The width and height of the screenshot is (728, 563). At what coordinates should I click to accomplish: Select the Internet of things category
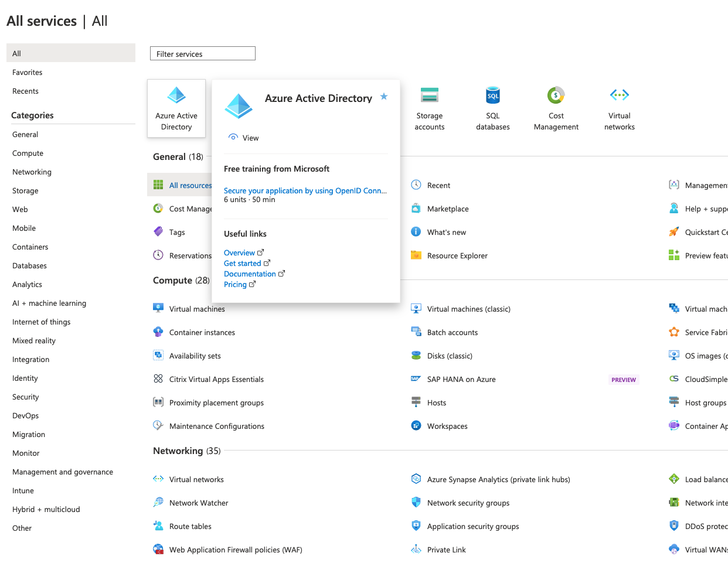pyautogui.click(x=41, y=322)
